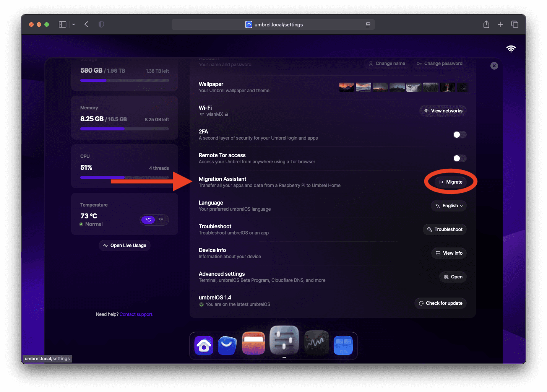Click the umbrel site icon in address bar

click(249, 24)
